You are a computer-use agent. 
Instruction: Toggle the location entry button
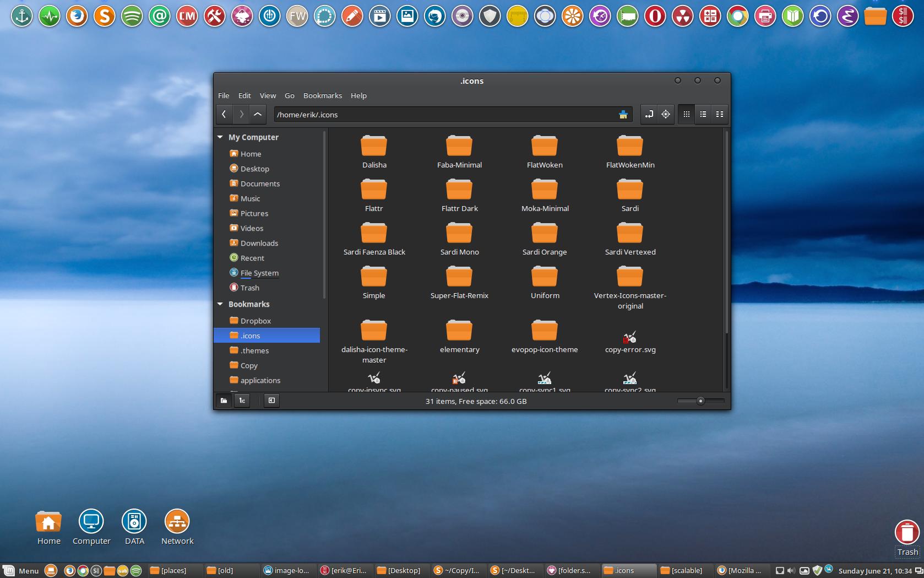[649, 115]
